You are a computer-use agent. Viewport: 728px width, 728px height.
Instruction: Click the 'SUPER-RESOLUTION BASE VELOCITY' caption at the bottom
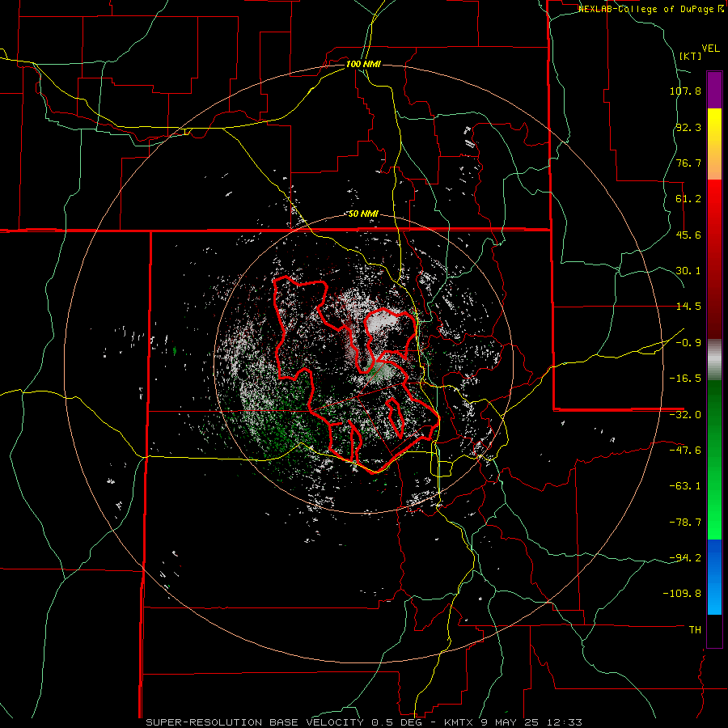(255, 722)
